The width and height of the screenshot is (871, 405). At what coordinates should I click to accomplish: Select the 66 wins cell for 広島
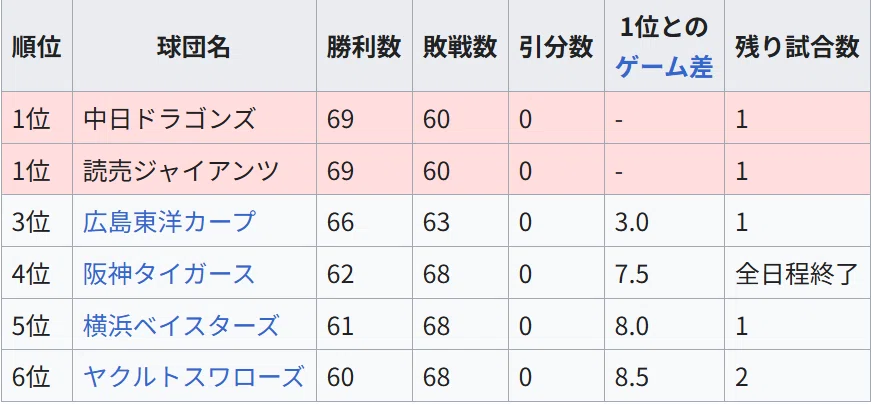click(364, 222)
